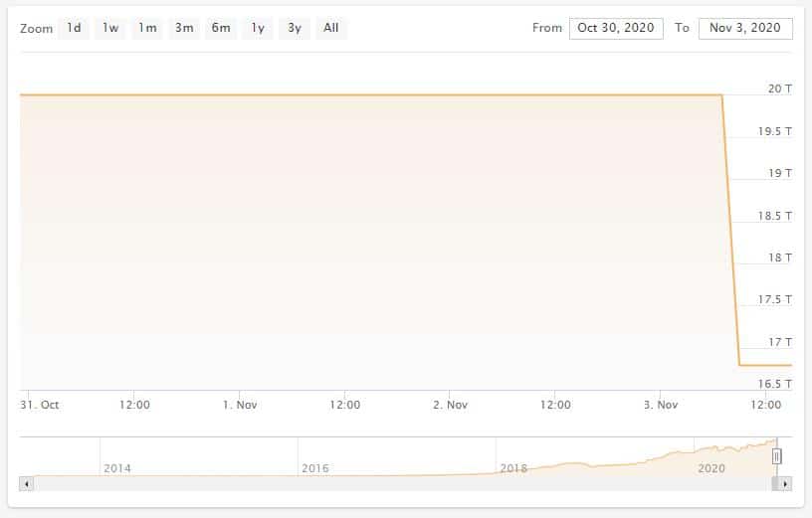Viewport: 812px width, 518px height.
Task: Set chart zoom to 1d
Action: coord(74,28)
